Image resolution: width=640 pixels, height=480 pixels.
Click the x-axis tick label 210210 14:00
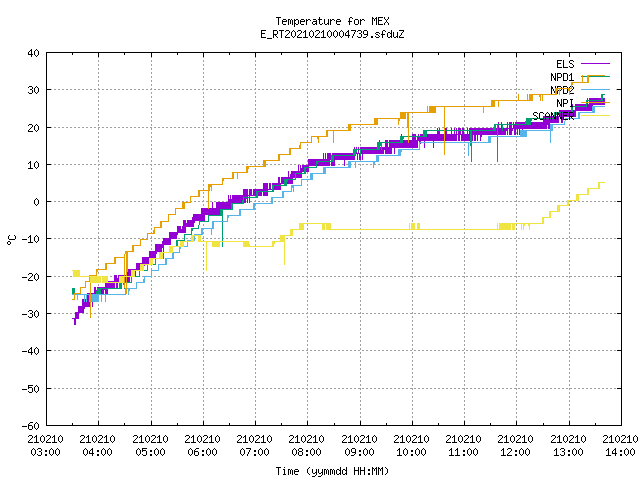coord(620,445)
